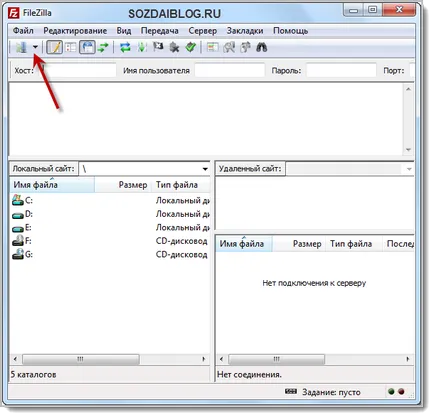Image resolution: width=434 pixels, height=418 pixels.
Task: Select the E: drive icon
Action: pyautogui.click(x=18, y=229)
